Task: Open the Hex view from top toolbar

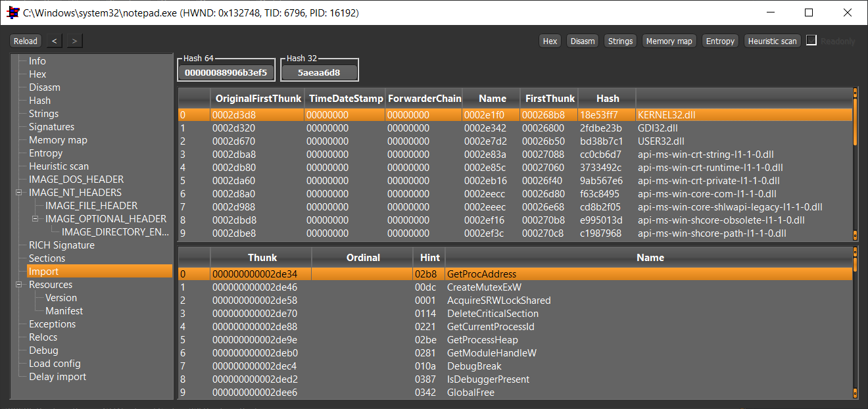Action: pyautogui.click(x=550, y=41)
